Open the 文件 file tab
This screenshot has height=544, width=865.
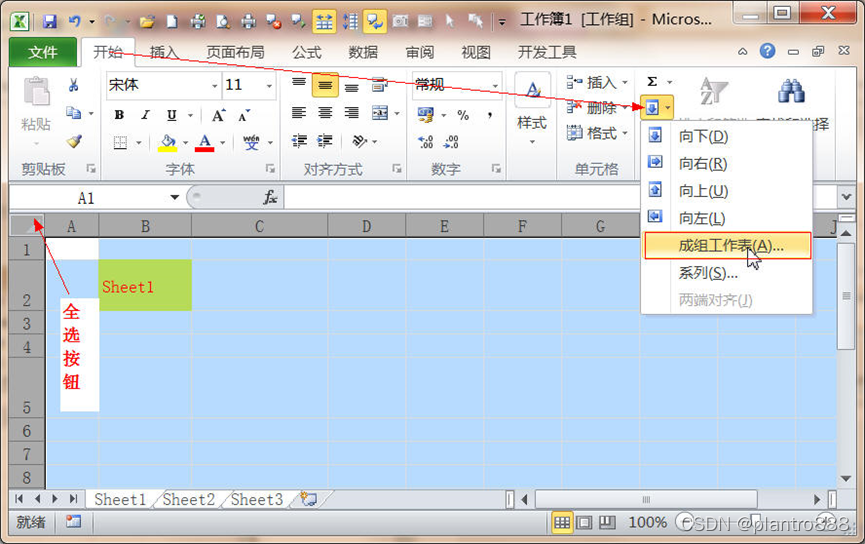point(42,52)
